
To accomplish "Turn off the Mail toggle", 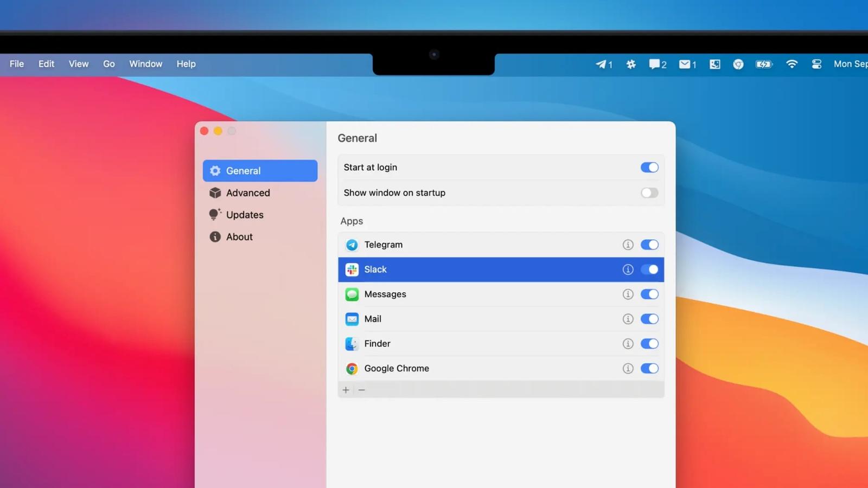I will (649, 319).
